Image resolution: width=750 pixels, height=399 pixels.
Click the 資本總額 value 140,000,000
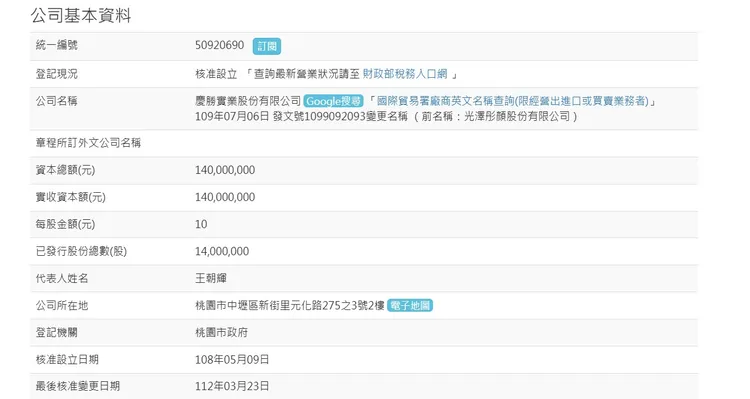pos(225,170)
